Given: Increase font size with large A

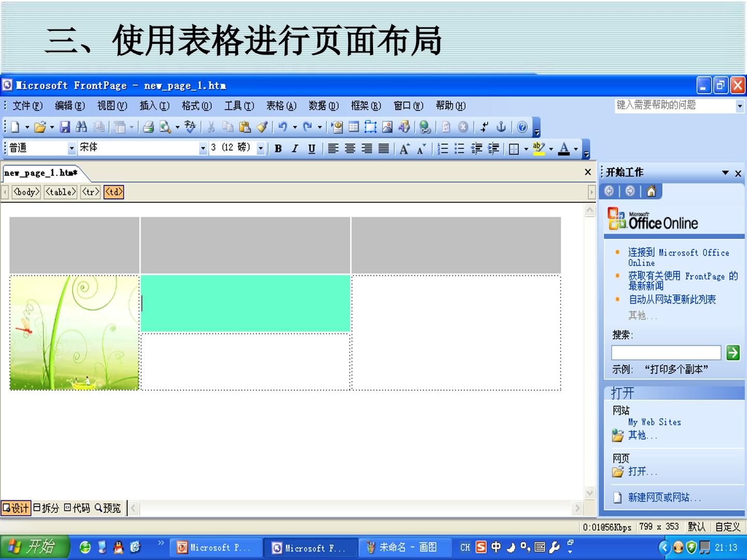Looking at the screenshot, I should pyautogui.click(x=405, y=149).
